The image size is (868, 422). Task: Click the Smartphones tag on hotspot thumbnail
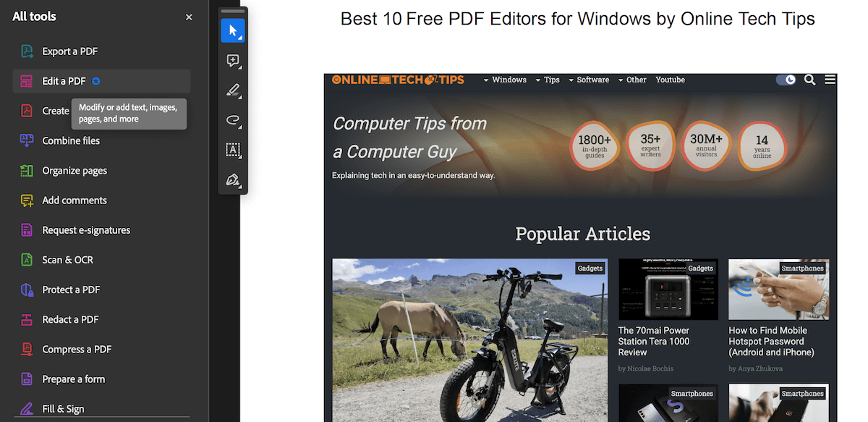tap(803, 268)
